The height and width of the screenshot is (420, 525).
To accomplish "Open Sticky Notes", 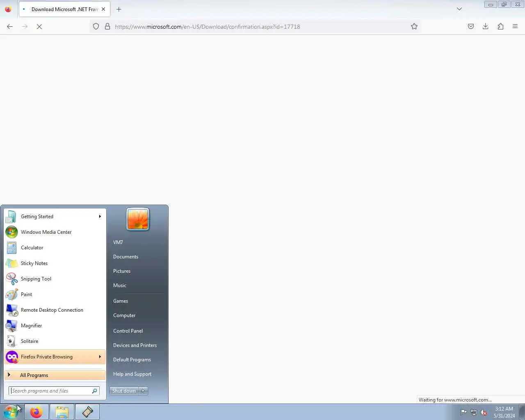I will point(55,263).
